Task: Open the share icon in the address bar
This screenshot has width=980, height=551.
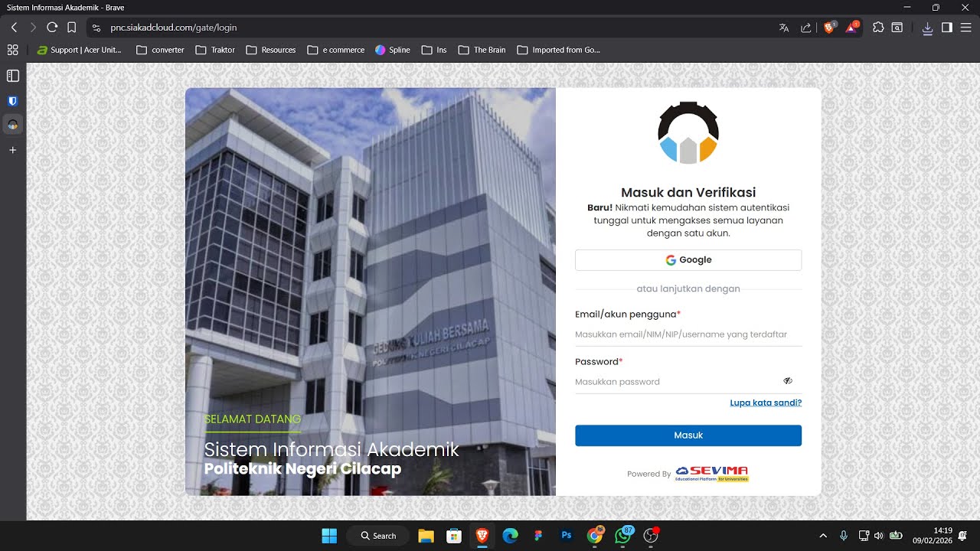Action: [806, 28]
